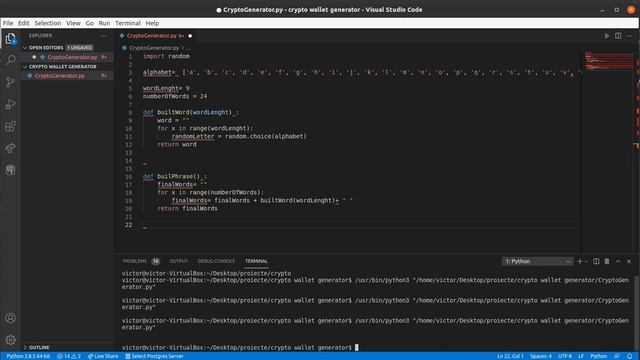This screenshot has height=360, width=640.
Task: Click the Spaces: 4 indentation setting
Action: click(x=541, y=356)
